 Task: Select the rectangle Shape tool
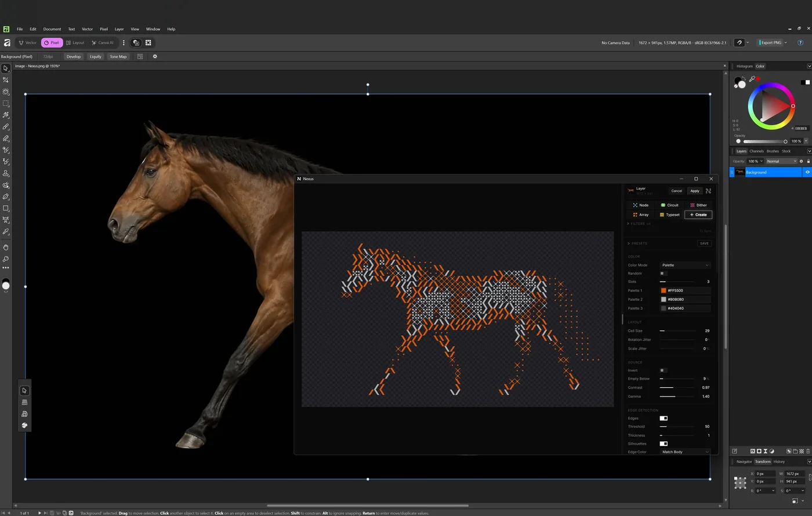(6, 208)
